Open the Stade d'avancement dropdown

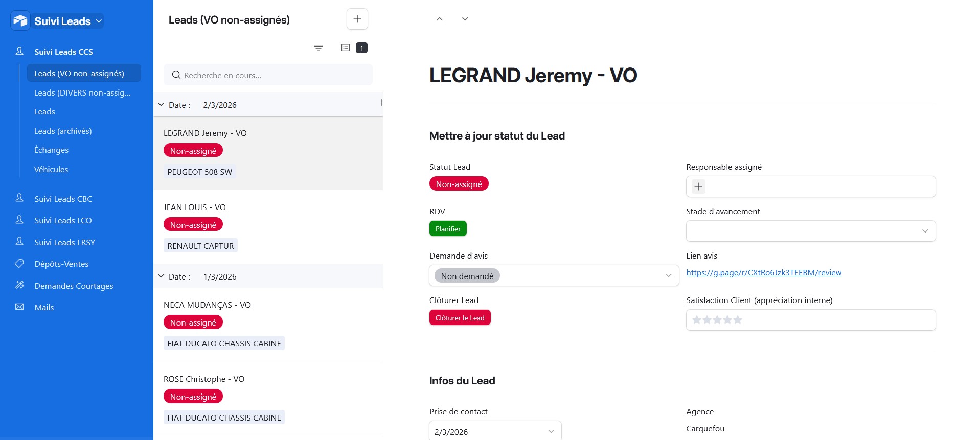[x=810, y=231]
